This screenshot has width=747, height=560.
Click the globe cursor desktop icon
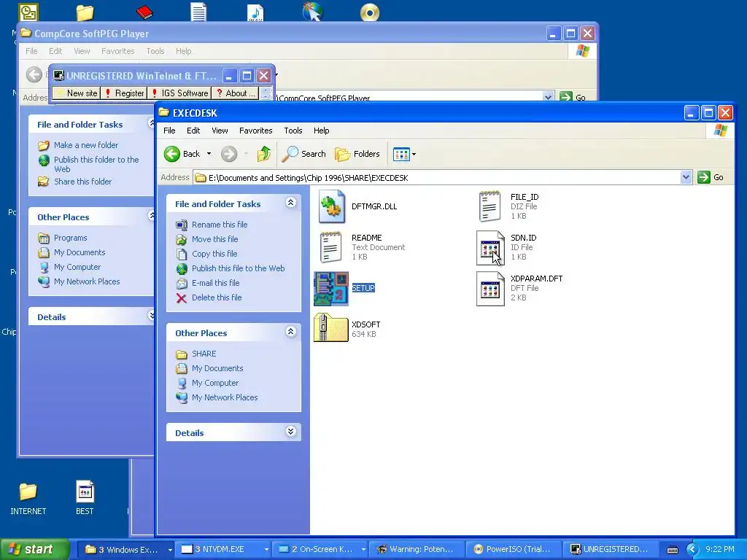(312, 12)
